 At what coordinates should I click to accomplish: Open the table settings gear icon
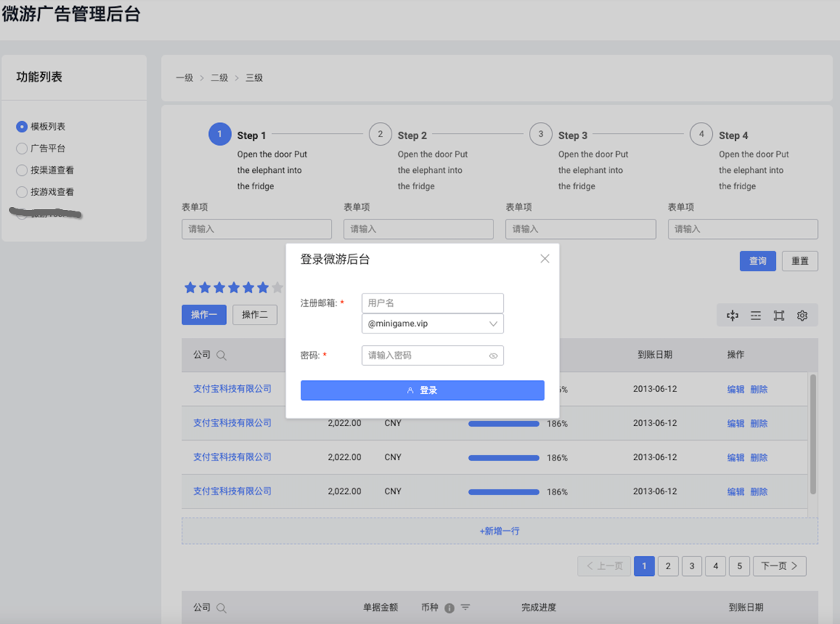pyautogui.click(x=802, y=315)
